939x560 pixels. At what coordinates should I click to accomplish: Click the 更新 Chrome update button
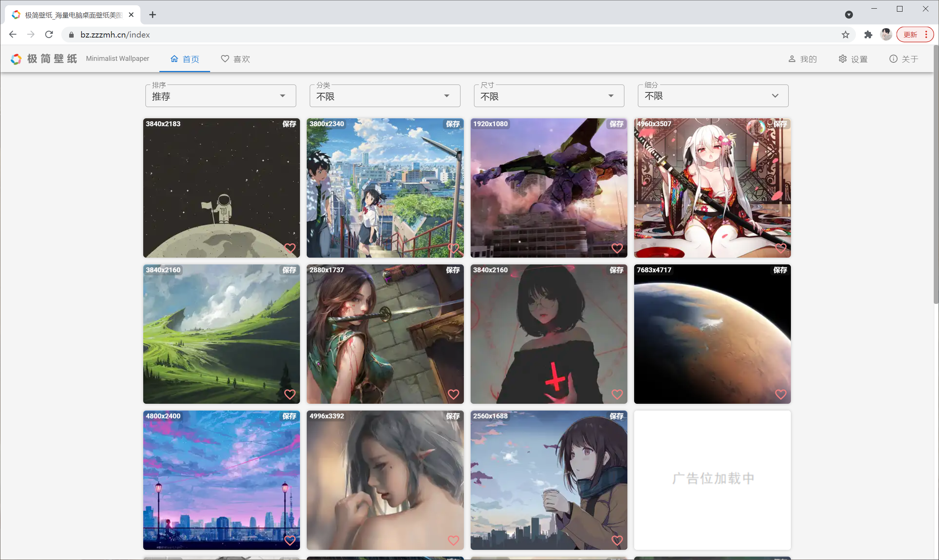(915, 35)
